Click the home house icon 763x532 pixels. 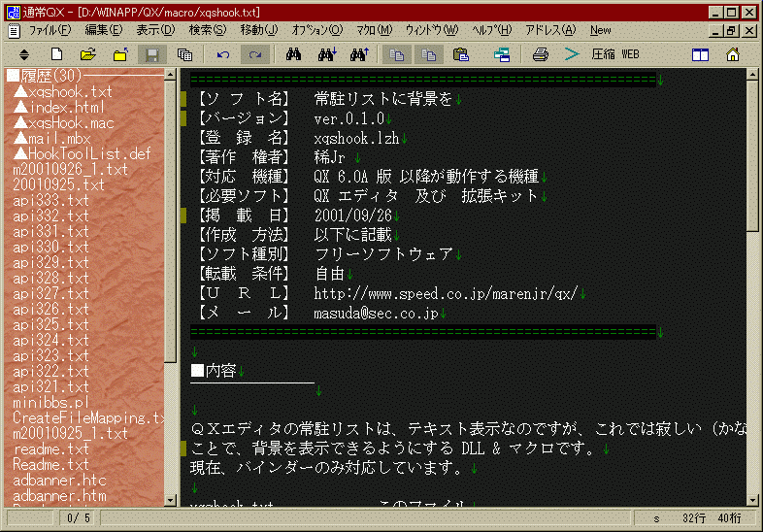tap(733, 54)
